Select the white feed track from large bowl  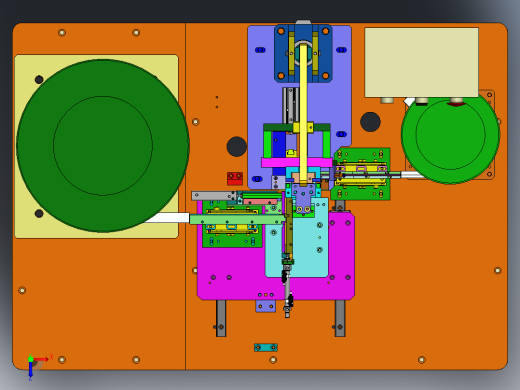(167, 218)
